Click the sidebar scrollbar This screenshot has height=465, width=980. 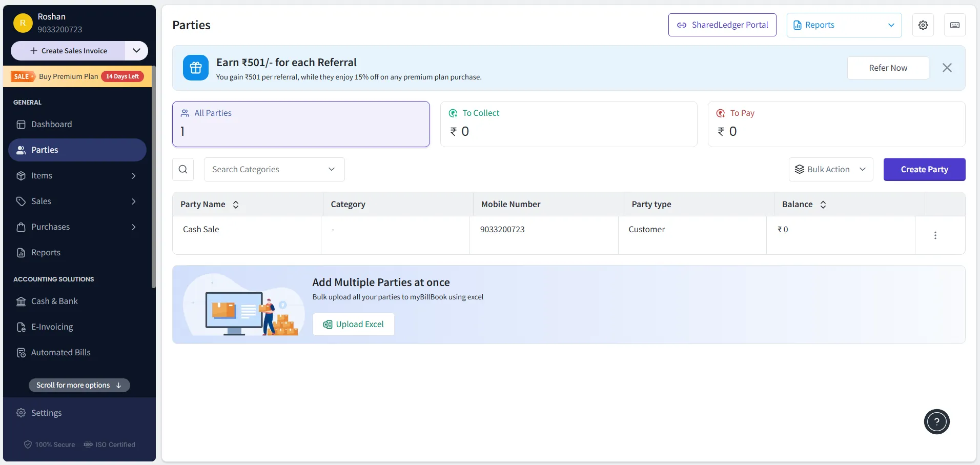coord(154,177)
